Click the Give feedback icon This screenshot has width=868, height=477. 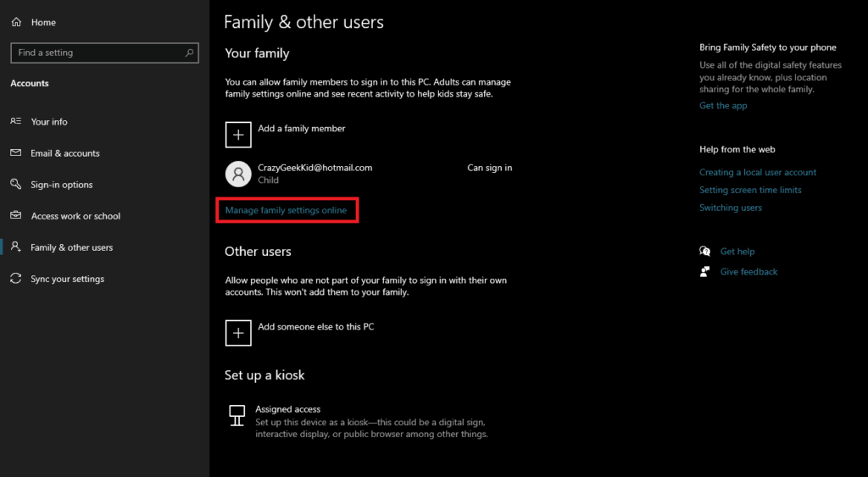704,272
